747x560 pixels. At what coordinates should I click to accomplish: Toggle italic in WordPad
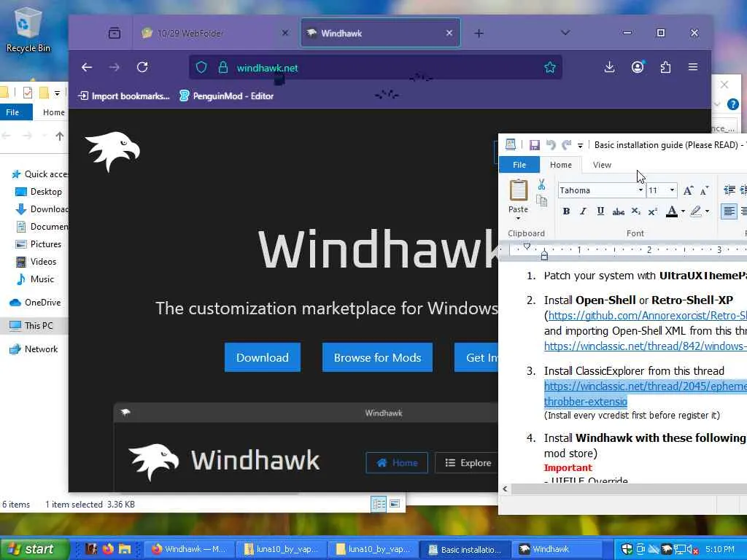pos(583,211)
